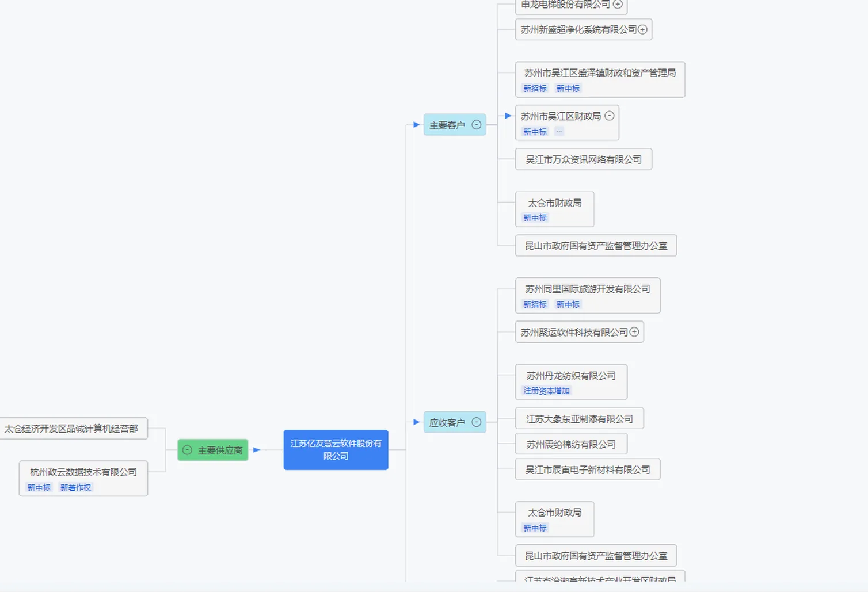Select the 苏州同里国际旅游开发有限公司 node
The image size is (868, 592).
(588, 296)
